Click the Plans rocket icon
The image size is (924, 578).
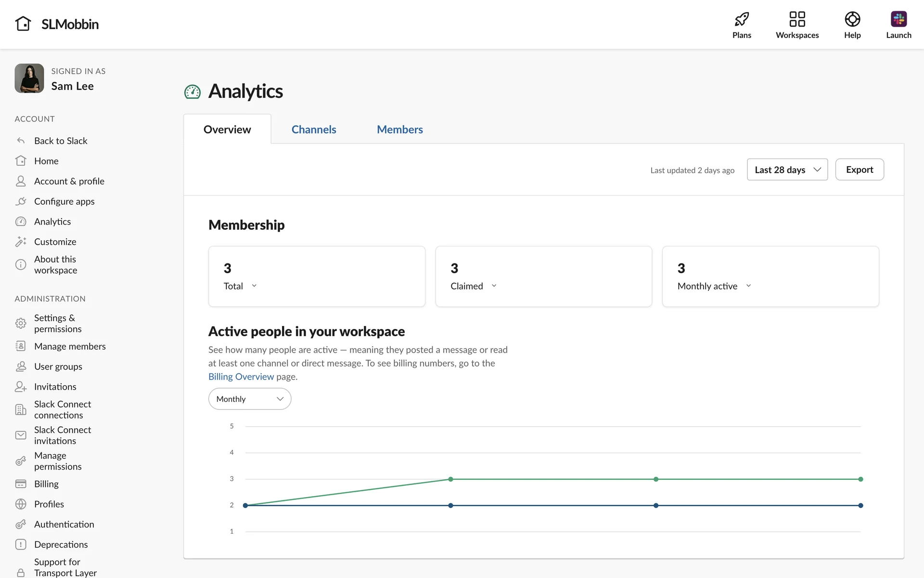(742, 19)
